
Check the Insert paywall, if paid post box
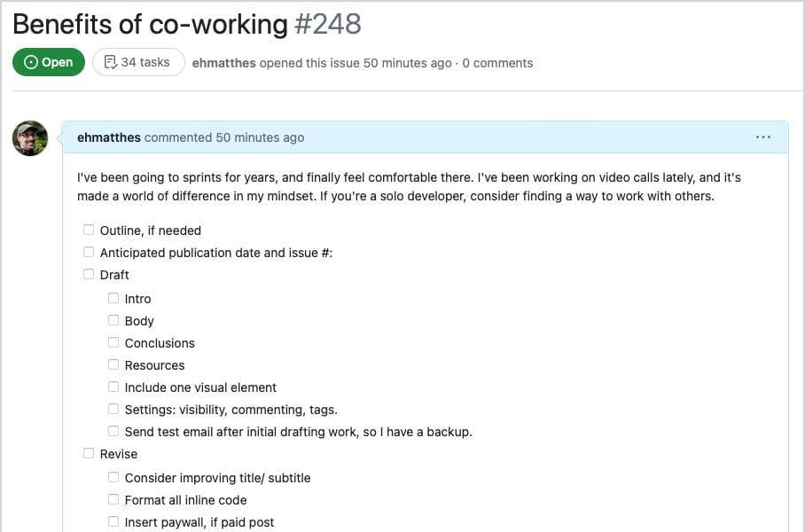pyautogui.click(x=113, y=520)
